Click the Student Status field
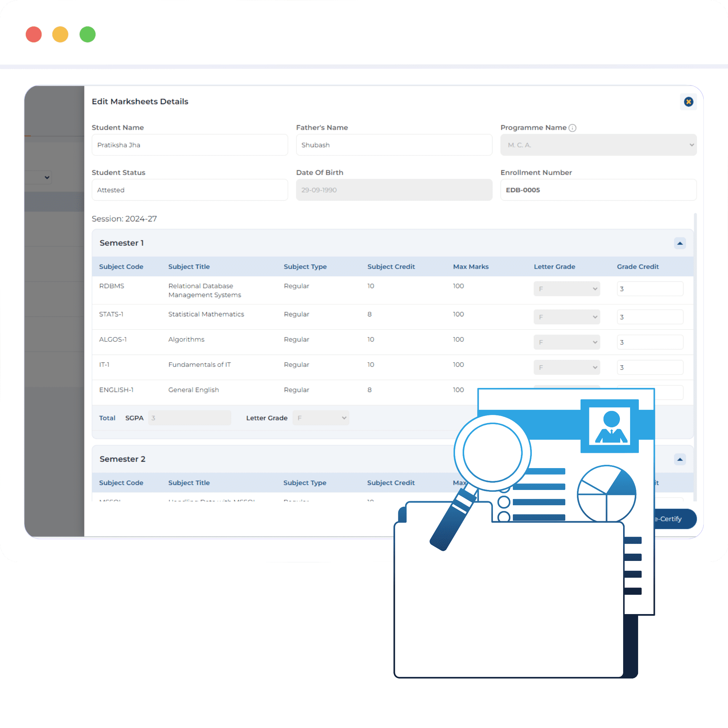 point(190,190)
